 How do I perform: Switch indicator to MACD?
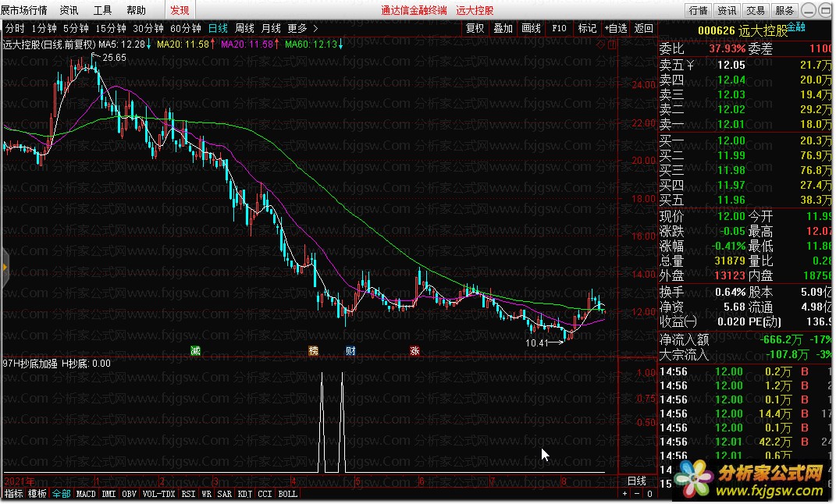tap(86, 494)
